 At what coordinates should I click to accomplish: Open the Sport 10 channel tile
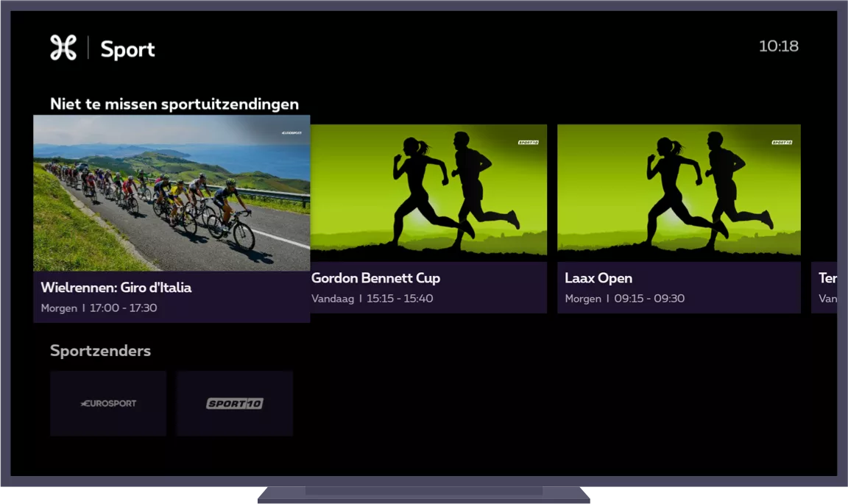(234, 403)
